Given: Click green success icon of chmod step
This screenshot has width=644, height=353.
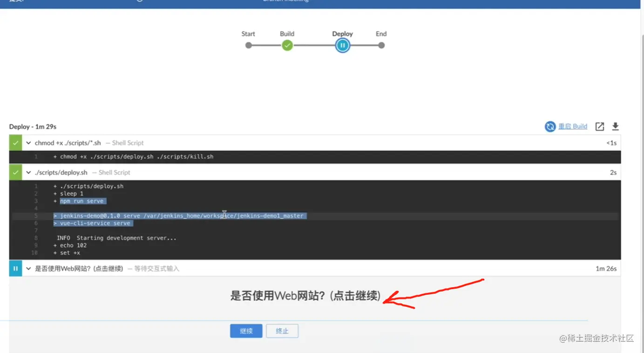Looking at the screenshot, I should 15,143.
